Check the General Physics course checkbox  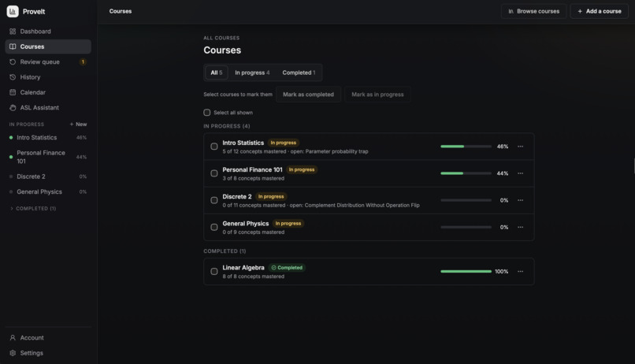click(x=214, y=227)
